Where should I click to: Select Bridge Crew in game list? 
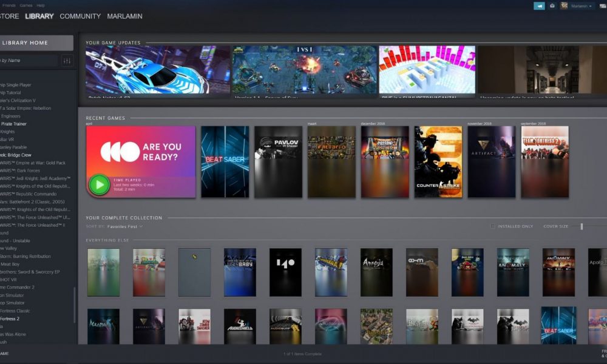[x=16, y=155]
